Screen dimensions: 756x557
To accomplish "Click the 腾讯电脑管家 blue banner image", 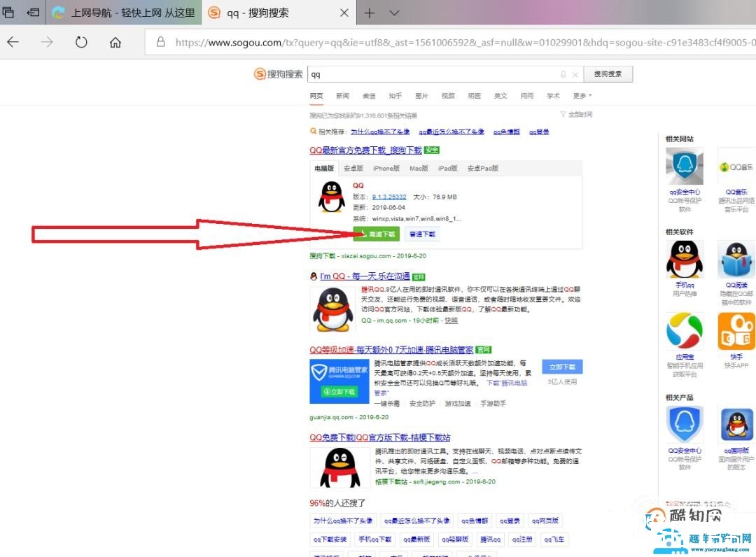I will 339,381.
